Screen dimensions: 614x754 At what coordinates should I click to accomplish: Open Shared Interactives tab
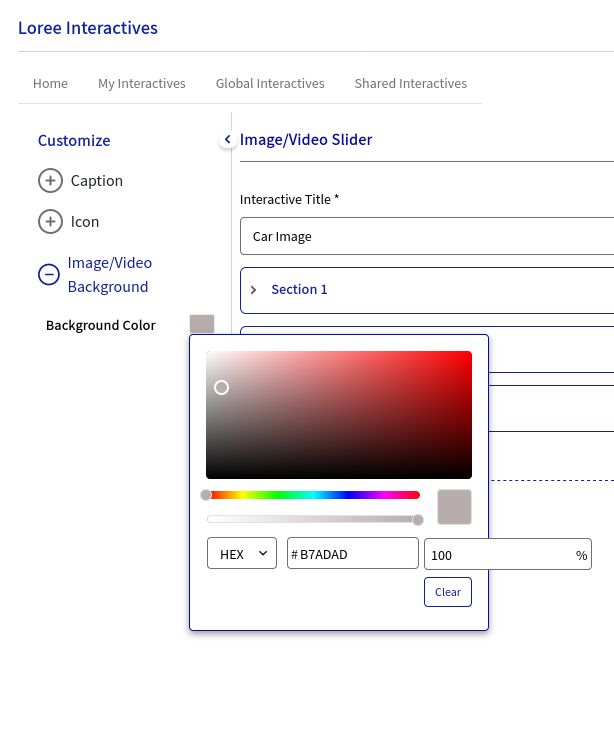coord(411,84)
